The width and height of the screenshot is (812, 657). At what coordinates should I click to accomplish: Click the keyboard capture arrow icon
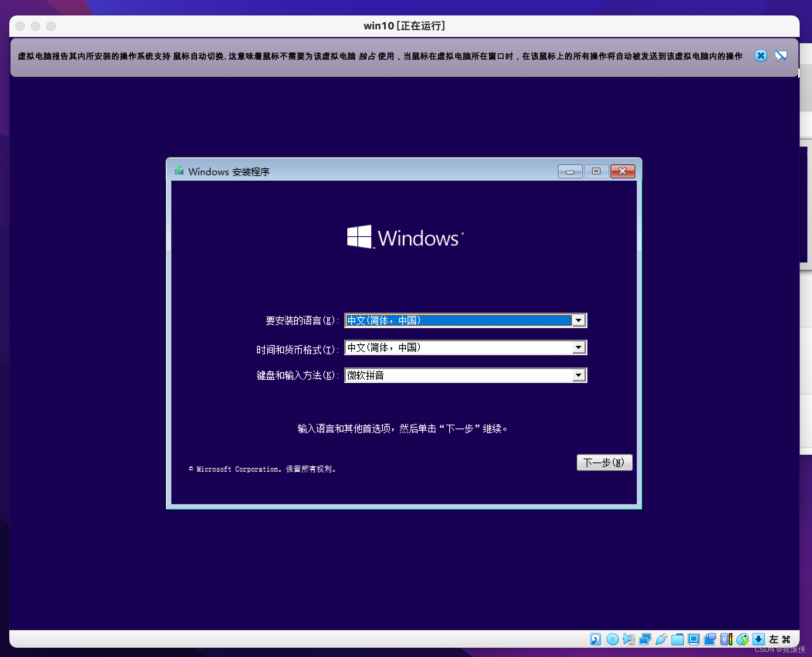[758, 639]
